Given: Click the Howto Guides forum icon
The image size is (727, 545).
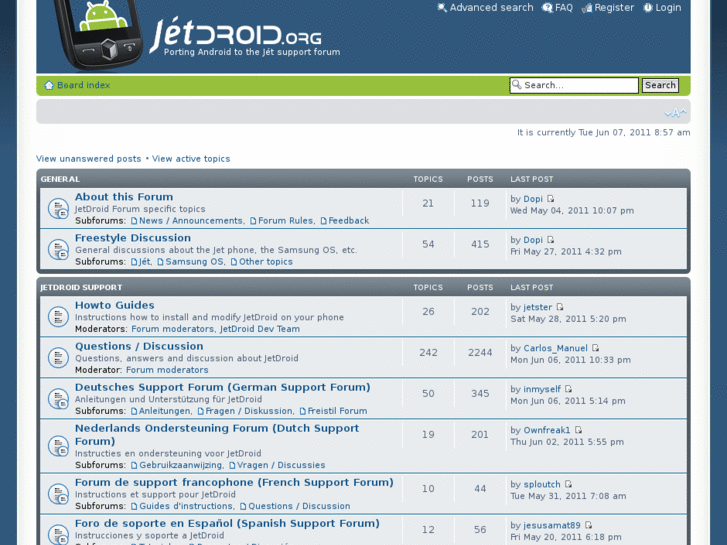Looking at the screenshot, I should coord(58,316).
